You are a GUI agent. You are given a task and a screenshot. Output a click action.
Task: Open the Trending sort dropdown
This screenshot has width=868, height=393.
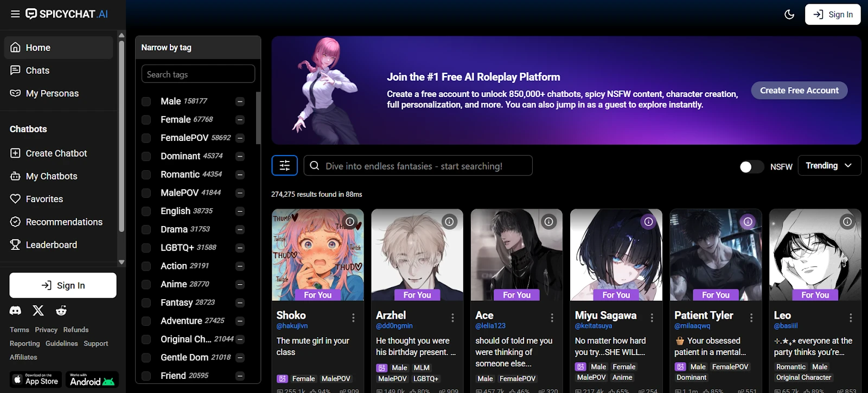(829, 165)
